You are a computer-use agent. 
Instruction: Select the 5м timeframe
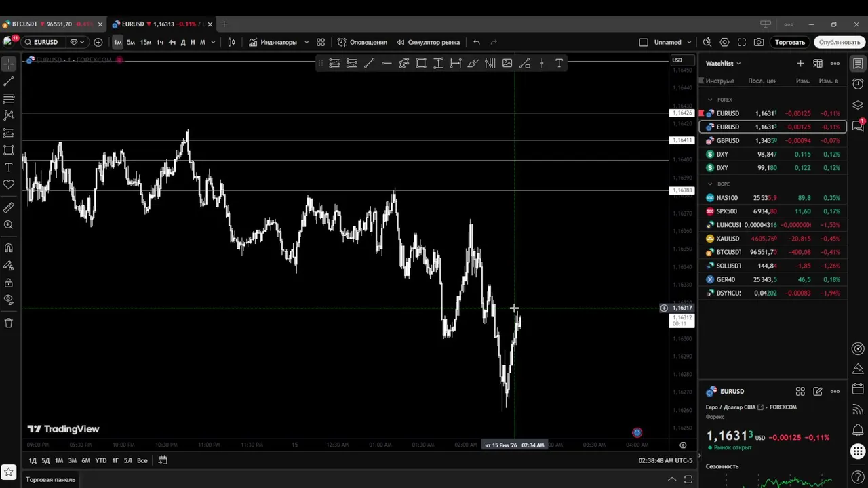(x=131, y=42)
